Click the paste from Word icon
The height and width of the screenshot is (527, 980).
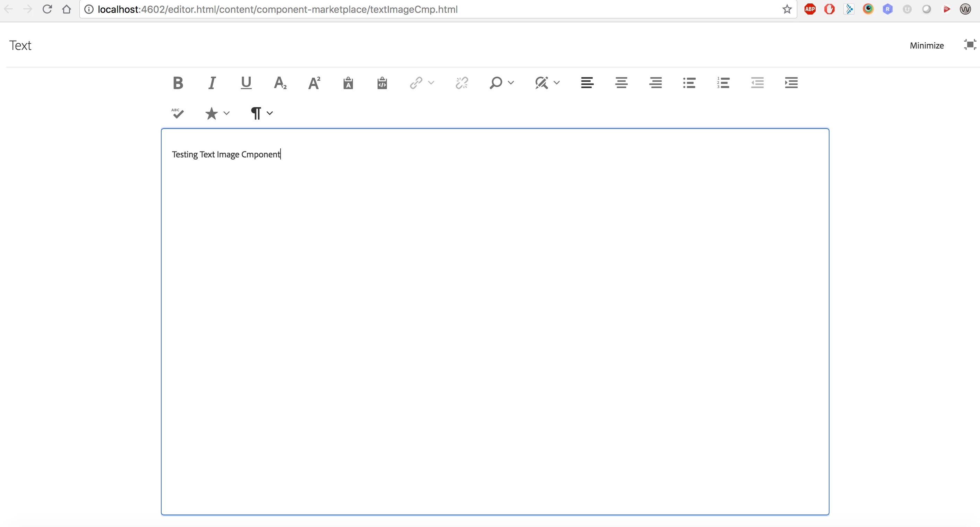tap(382, 83)
